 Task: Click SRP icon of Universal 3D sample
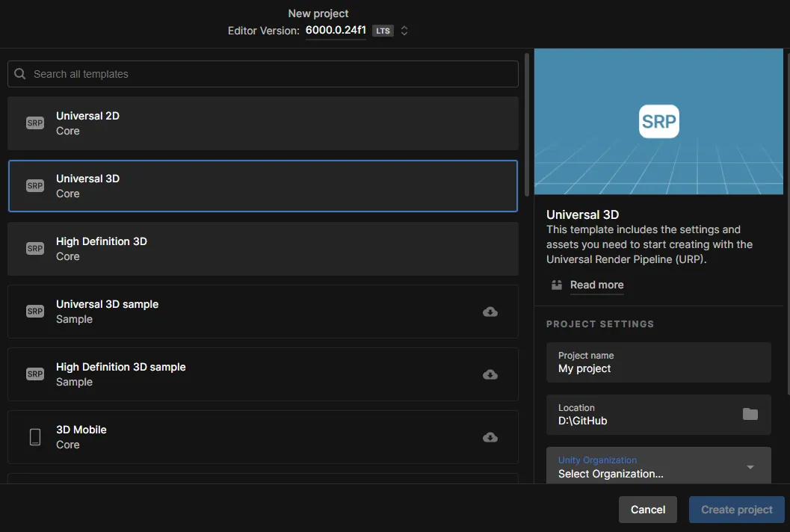pos(35,312)
